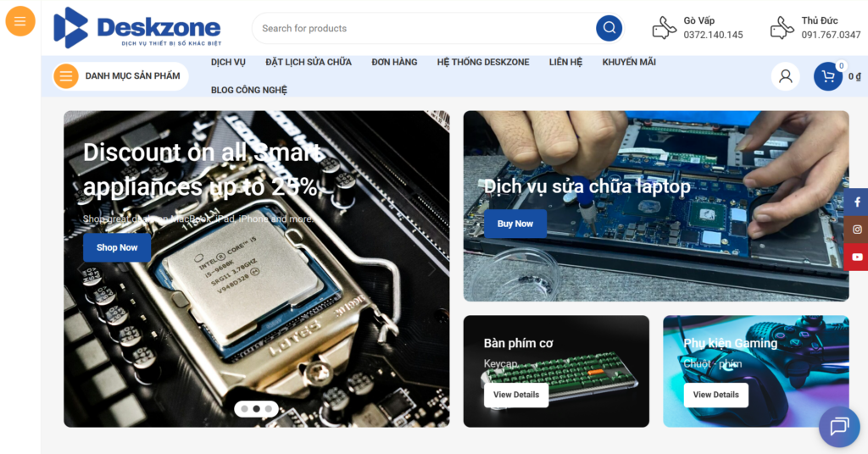Select the third carousel slide dot

click(x=268, y=408)
